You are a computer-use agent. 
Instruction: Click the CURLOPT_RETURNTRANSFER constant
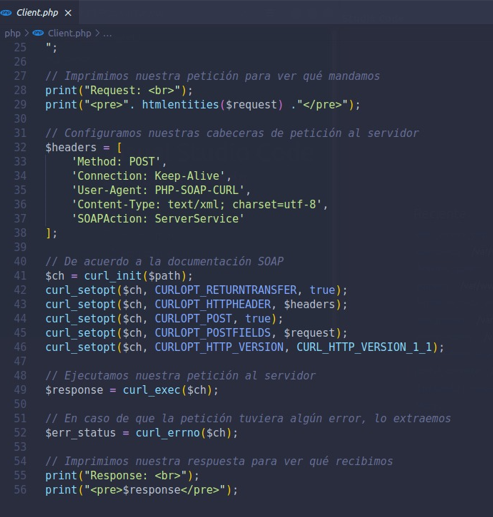click(226, 290)
